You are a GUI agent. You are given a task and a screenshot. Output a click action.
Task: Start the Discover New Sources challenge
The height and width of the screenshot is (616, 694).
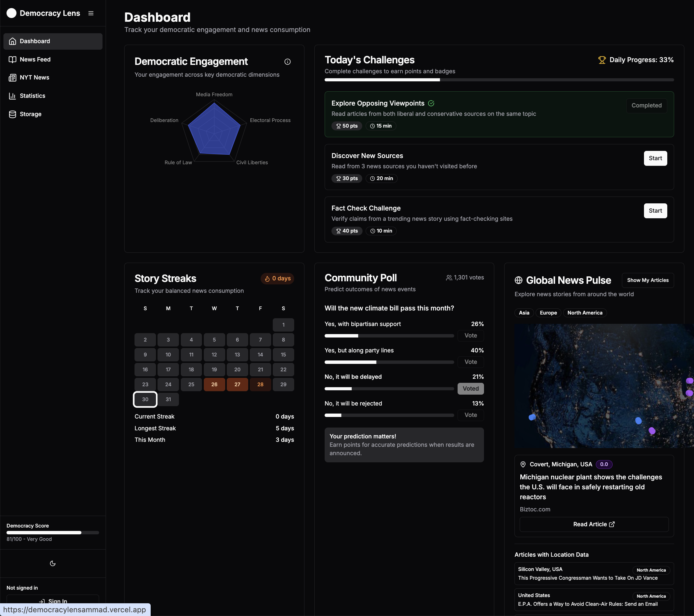pyautogui.click(x=655, y=158)
